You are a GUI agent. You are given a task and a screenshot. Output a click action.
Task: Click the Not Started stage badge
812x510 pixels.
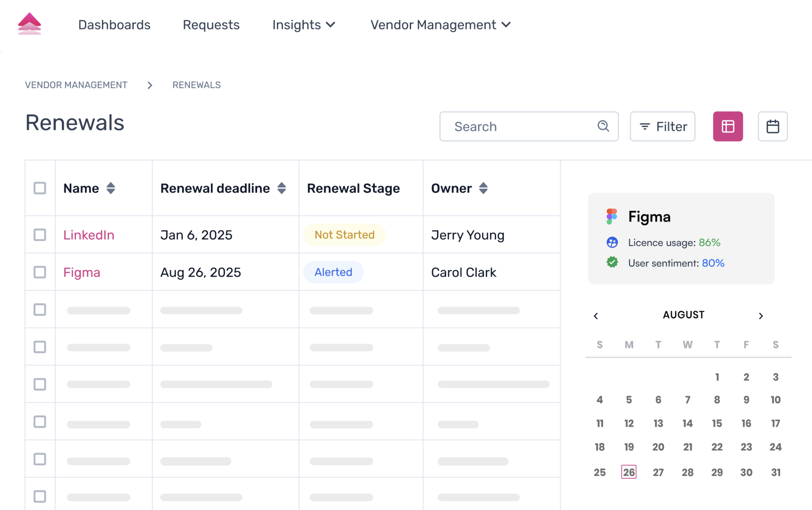coord(345,235)
